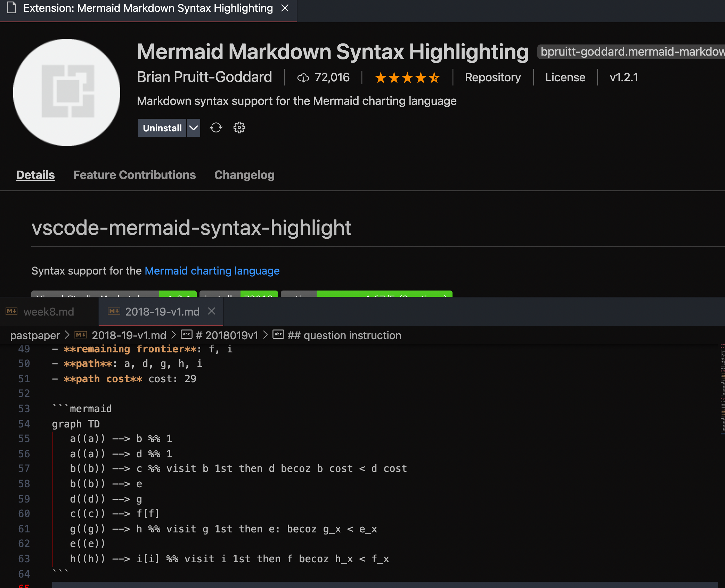
Task: Click the Uninstall button
Action: tap(162, 128)
